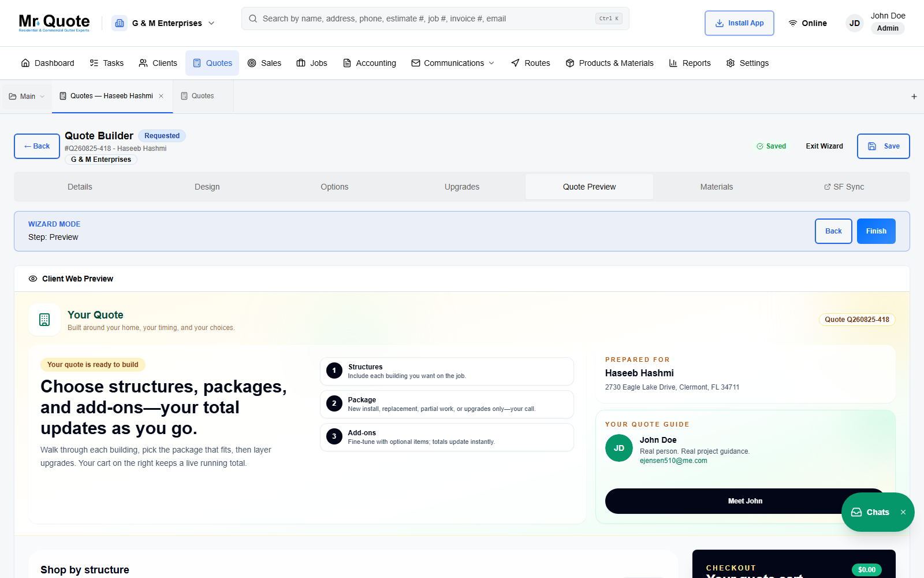The height and width of the screenshot is (578, 924).
Task: Click the Save button with disk icon
Action: pyautogui.click(x=884, y=146)
